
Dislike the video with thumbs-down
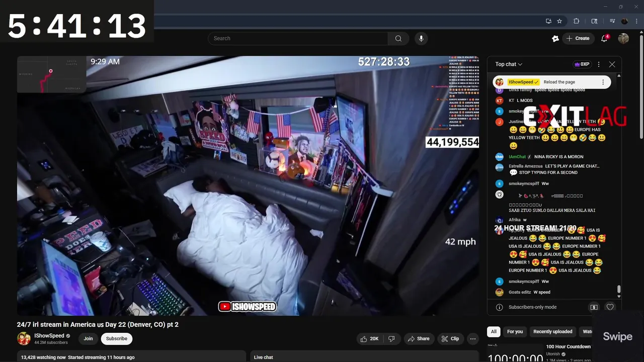coord(391,339)
